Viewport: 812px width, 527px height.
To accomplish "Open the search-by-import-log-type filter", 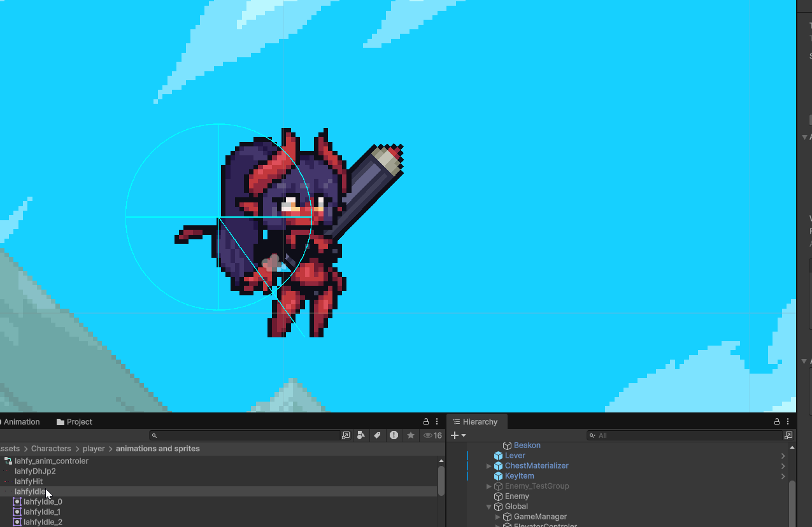I will click(394, 435).
